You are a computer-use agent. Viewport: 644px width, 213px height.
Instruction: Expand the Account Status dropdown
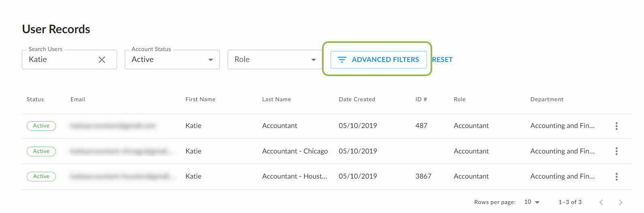[172, 60]
